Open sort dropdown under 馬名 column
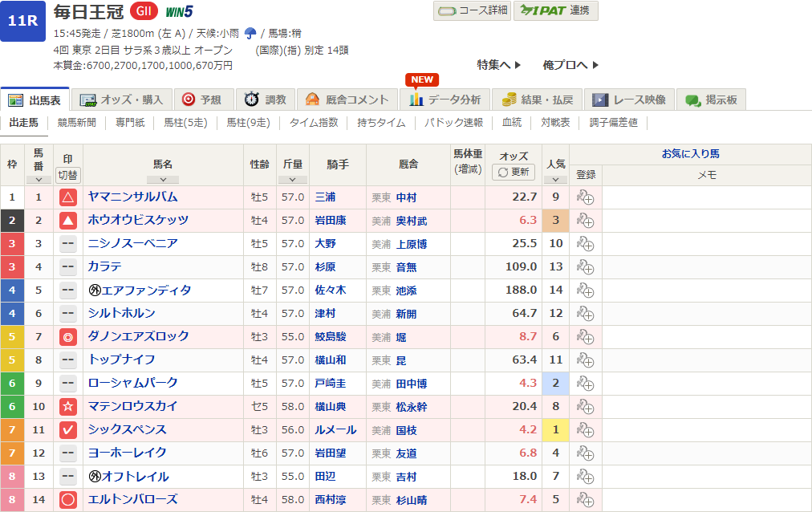This screenshot has width=812, height=512. (x=163, y=180)
